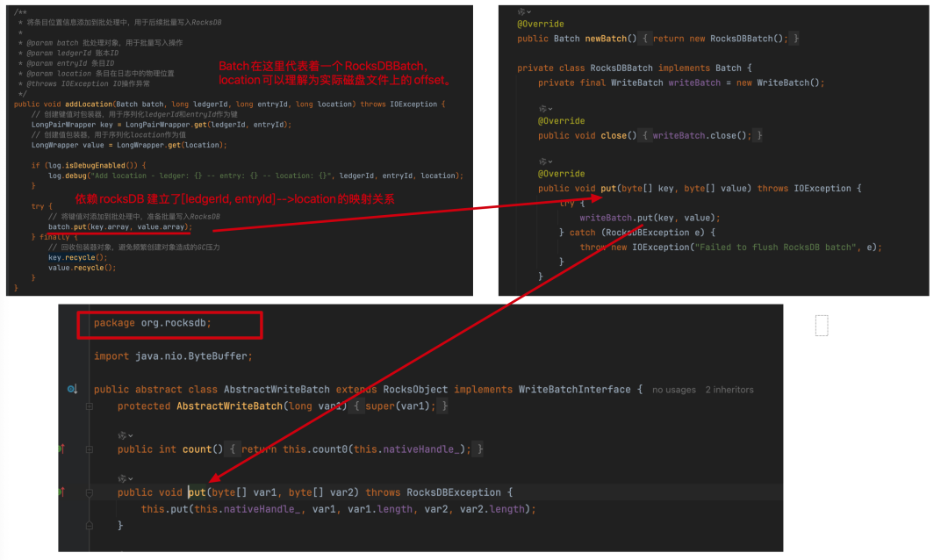
Task: Click writeBatch.close() call
Action: tap(701, 135)
